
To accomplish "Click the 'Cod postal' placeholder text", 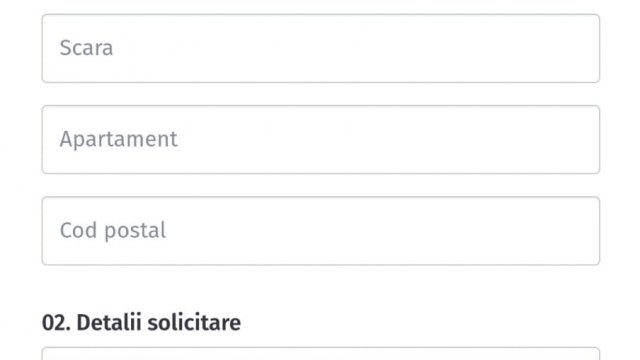I will [x=113, y=231].
